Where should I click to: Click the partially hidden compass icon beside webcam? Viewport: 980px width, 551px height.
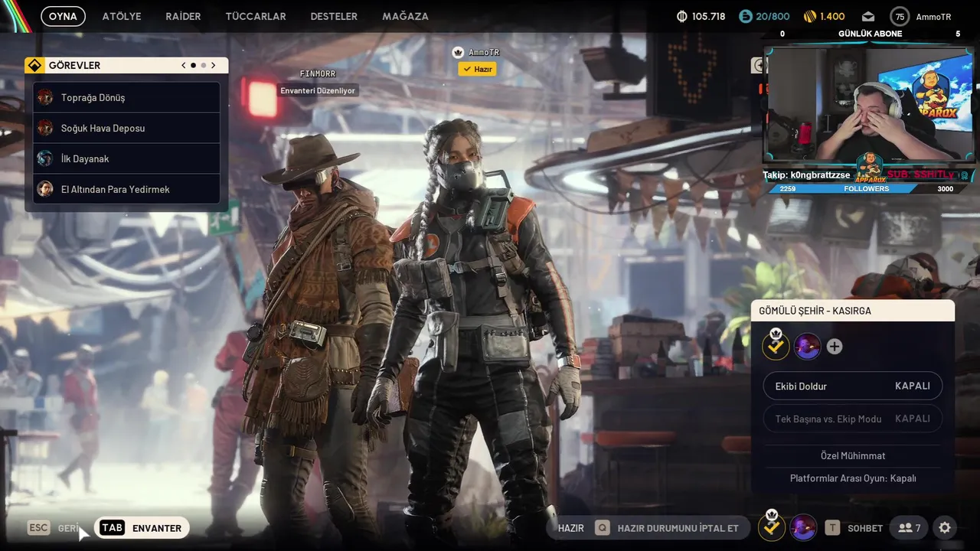point(758,66)
